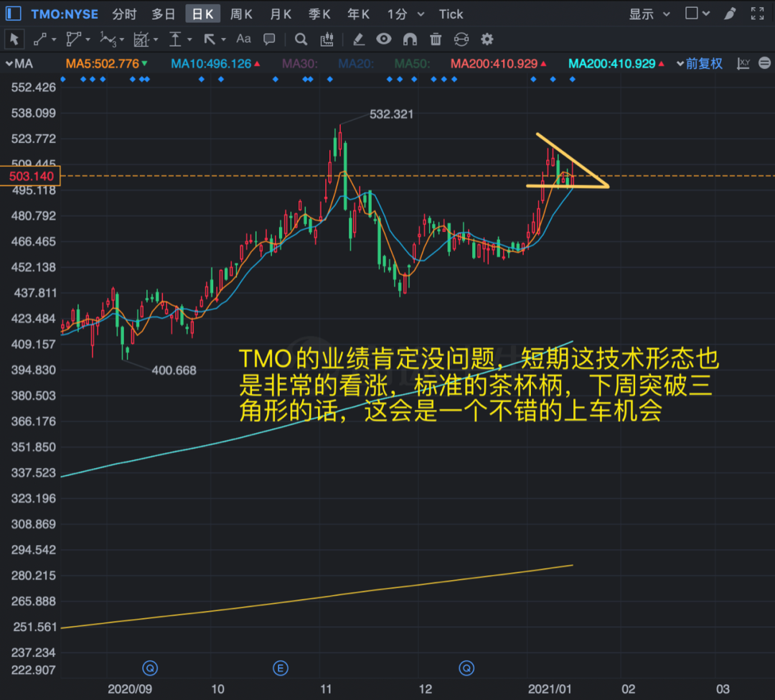Image resolution: width=775 pixels, height=700 pixels.
Task: Open the candlestick indicator icon
Action: point(327,39)
